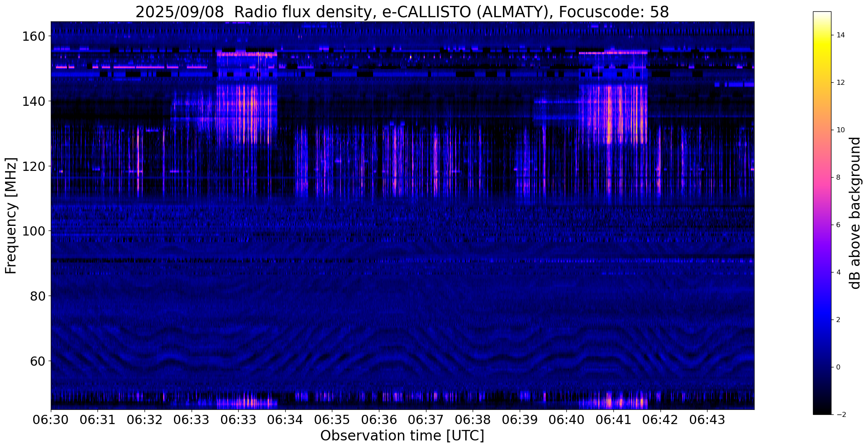Click the 60 frequency tick label
This screenshot has width=868, height=448.
[37, 361]
